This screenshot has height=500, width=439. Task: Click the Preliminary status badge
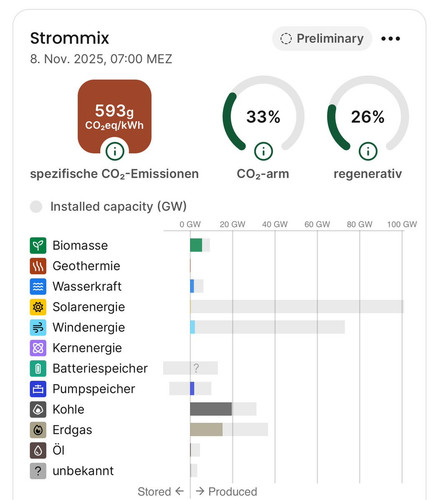coord(322,39)
